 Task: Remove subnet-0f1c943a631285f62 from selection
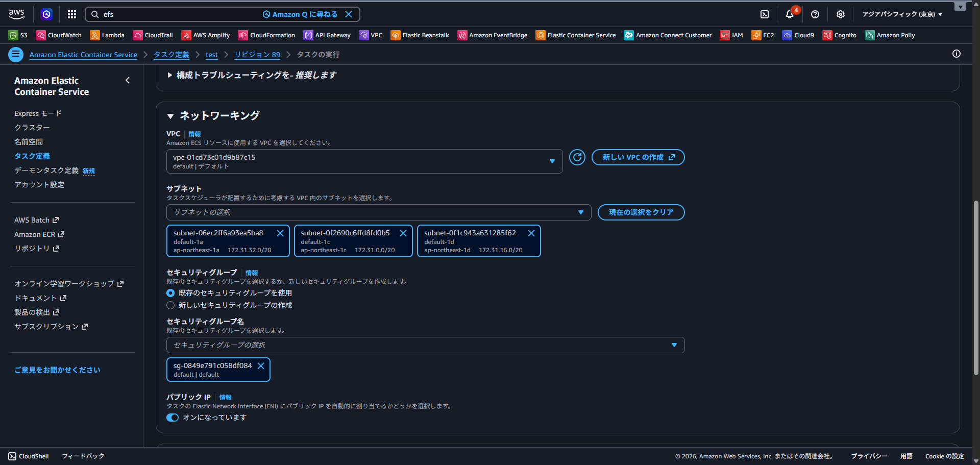(531, 233)
